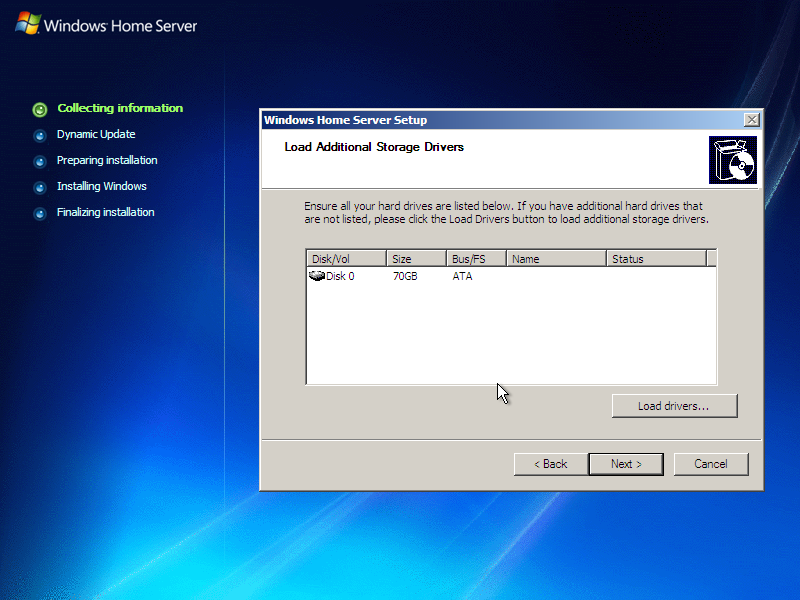Click the Size column header
Screen dimensions: 800x600
[x=416, y=257]
